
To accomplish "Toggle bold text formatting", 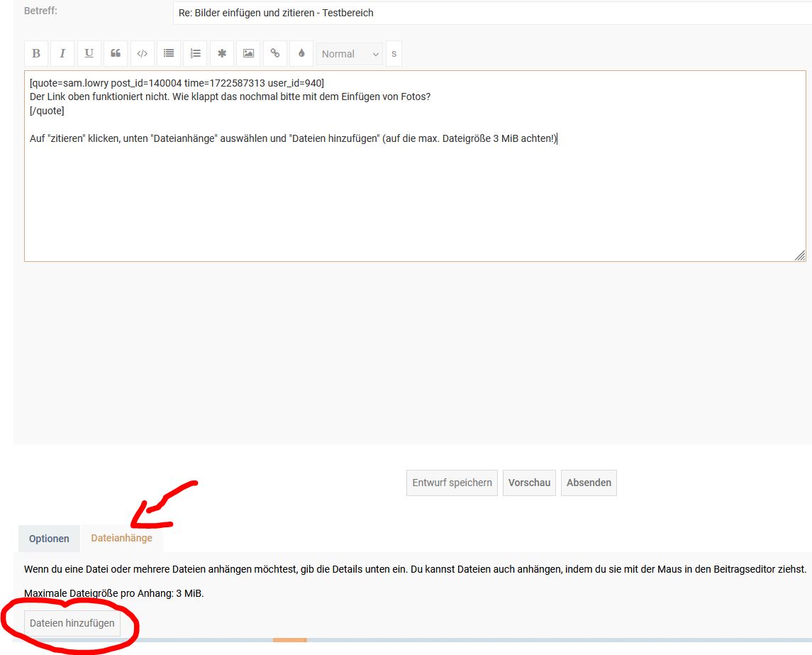I will pos(36,54).
